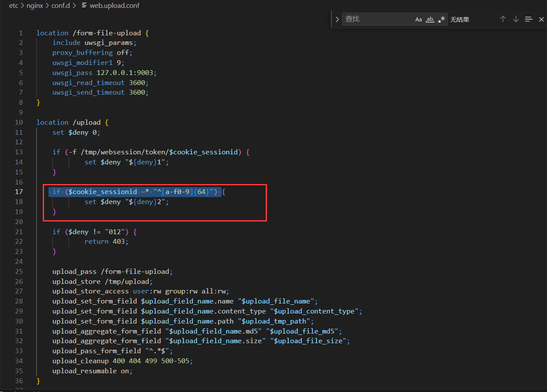Click line number 17 in gutter
The height and width of the screenshot is (392, 547).
pos(19,192)
